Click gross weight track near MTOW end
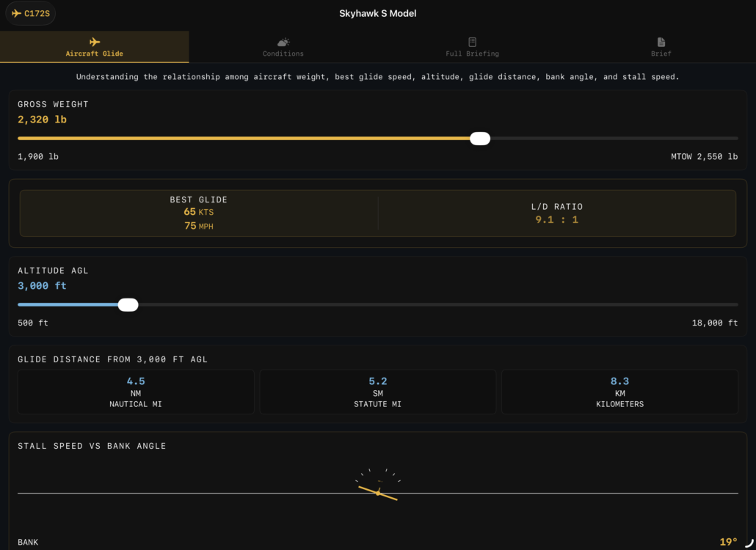 [x=723, y=139]
